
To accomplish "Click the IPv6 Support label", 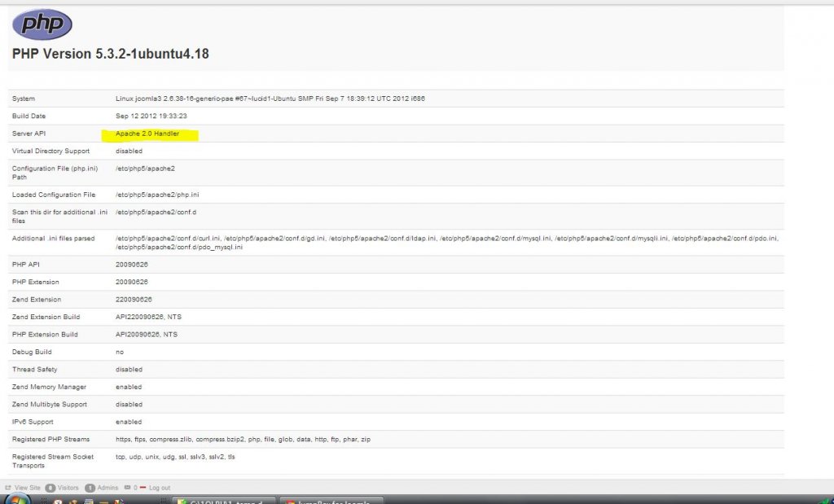I will pos(33,422).
